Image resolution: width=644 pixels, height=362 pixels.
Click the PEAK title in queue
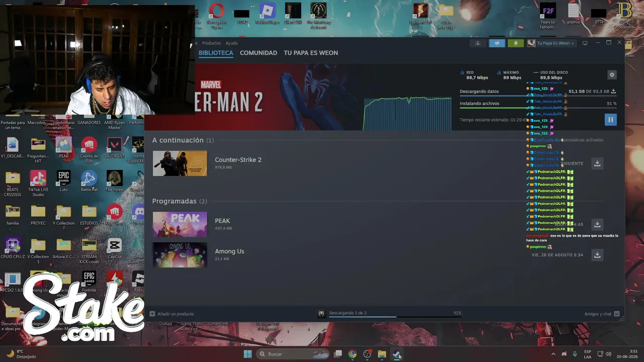[x=222, y=221]
